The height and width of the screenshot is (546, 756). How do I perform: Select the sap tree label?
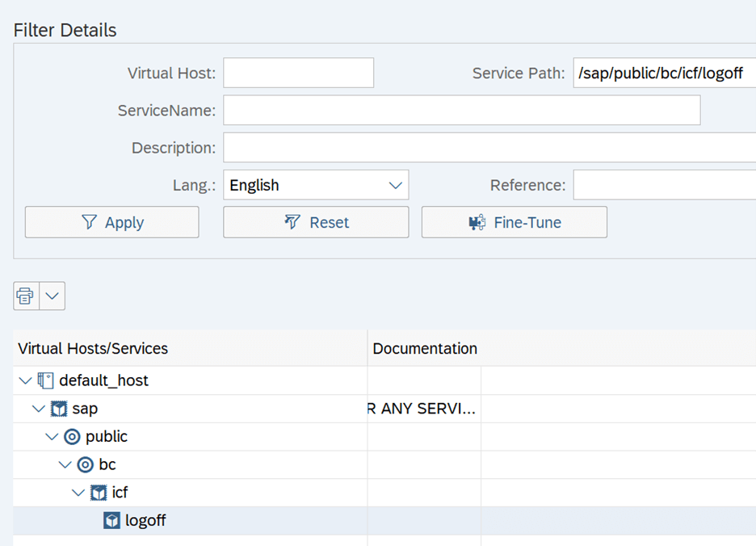coord(85,409)
